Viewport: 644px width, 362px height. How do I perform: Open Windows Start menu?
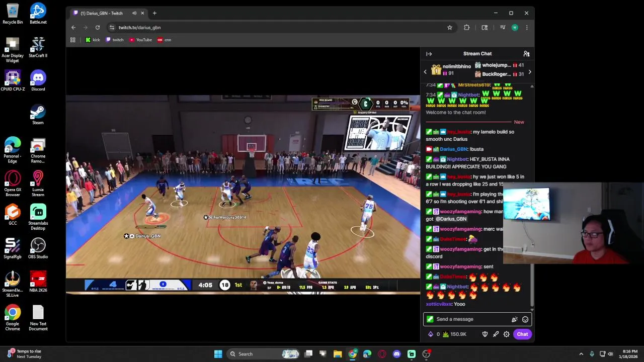tap(218, 354)
